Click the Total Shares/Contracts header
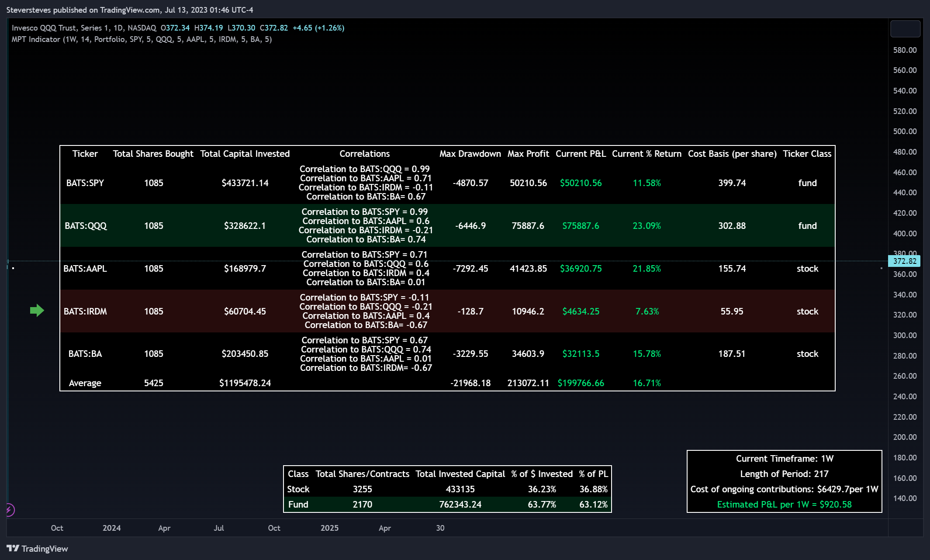Image resolution: width=930 pixels, height=560 pixels. click(363, 474)
